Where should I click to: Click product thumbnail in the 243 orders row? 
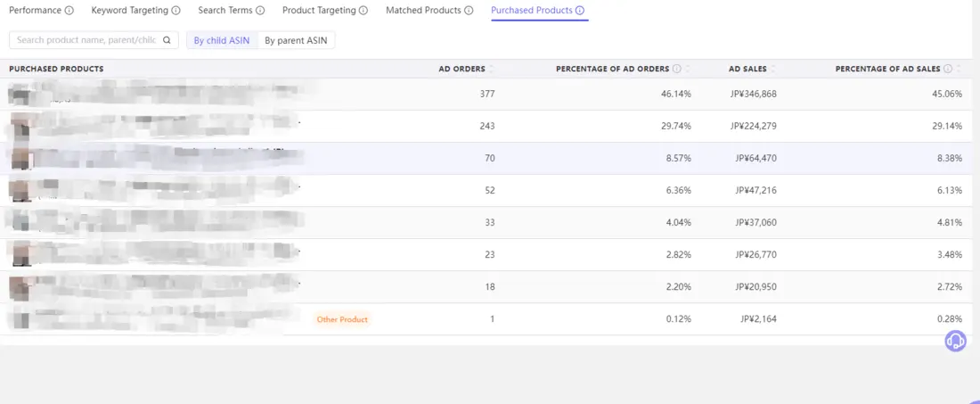pyautogui.click(x=20, y=127)
